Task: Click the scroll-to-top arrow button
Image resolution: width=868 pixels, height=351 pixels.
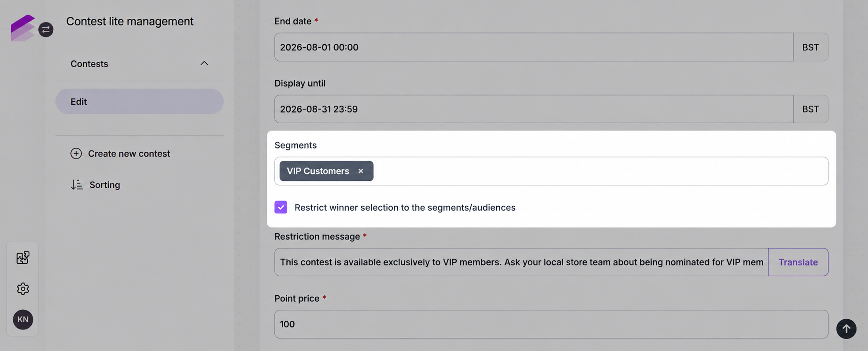Action: (x=846, y=329)
